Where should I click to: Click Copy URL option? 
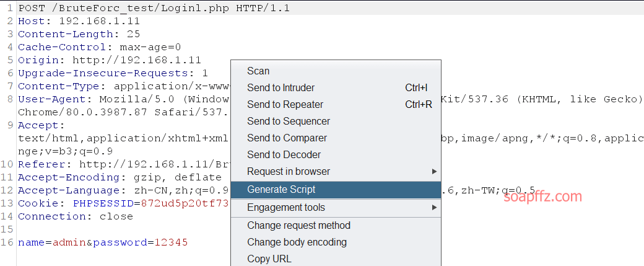click(x=336, y=259)
